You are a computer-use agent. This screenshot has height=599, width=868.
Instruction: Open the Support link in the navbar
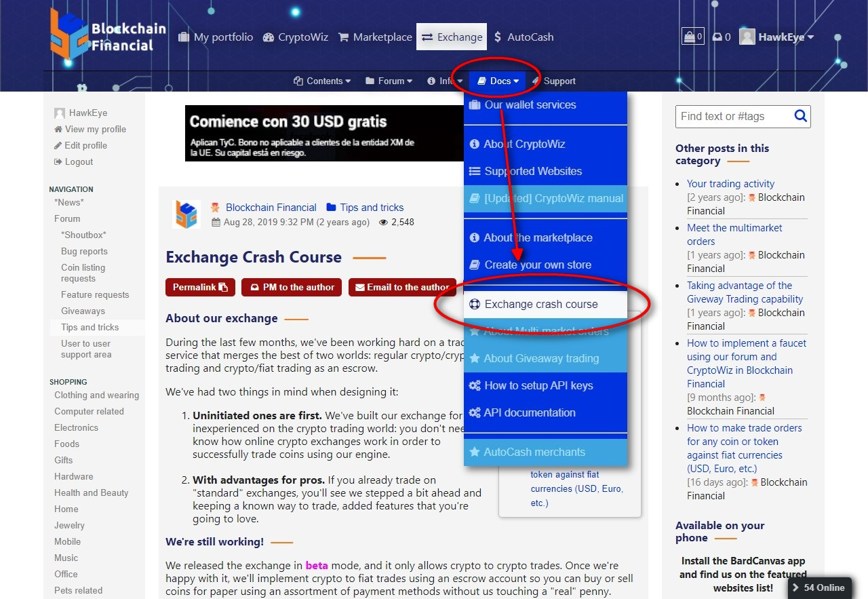point(554,81)
